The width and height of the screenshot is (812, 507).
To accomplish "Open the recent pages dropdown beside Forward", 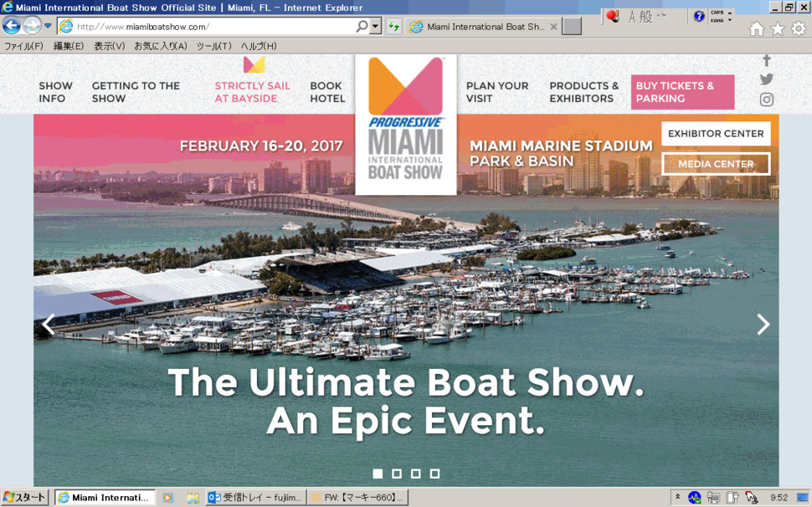I will [x=48, y=26].
